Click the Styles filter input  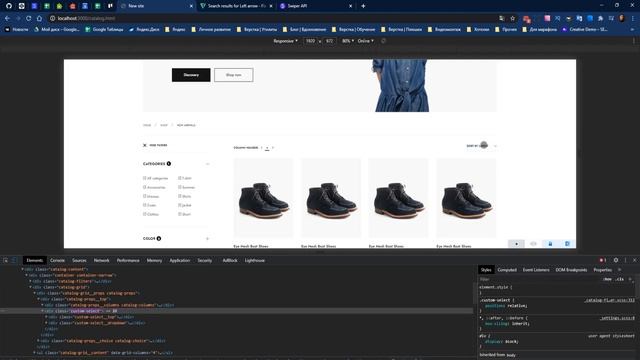(539, 279)
